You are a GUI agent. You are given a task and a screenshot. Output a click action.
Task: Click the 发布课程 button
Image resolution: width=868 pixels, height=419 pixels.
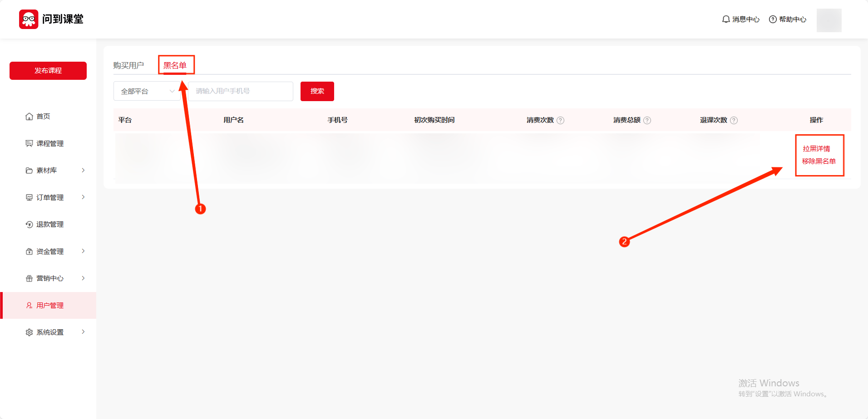[x=48, y=71]
